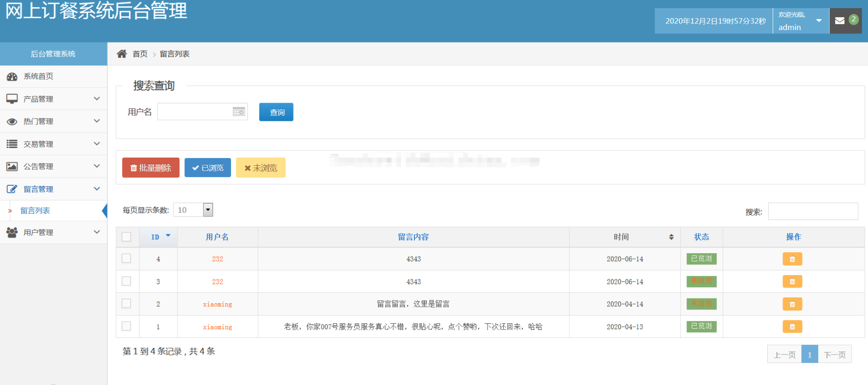Click username 232 in row ID 4

(217, 259)
